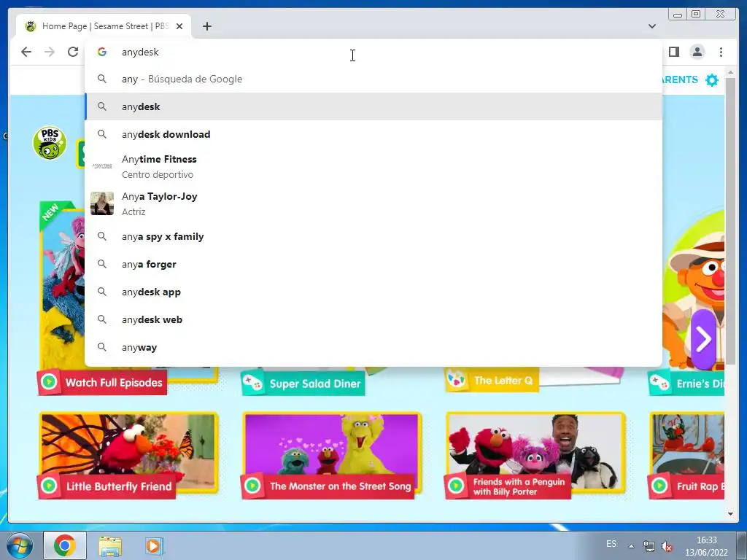The image size is (747, 560).
Task: Open the Chrome profile avatar
Action: [697, 52]
